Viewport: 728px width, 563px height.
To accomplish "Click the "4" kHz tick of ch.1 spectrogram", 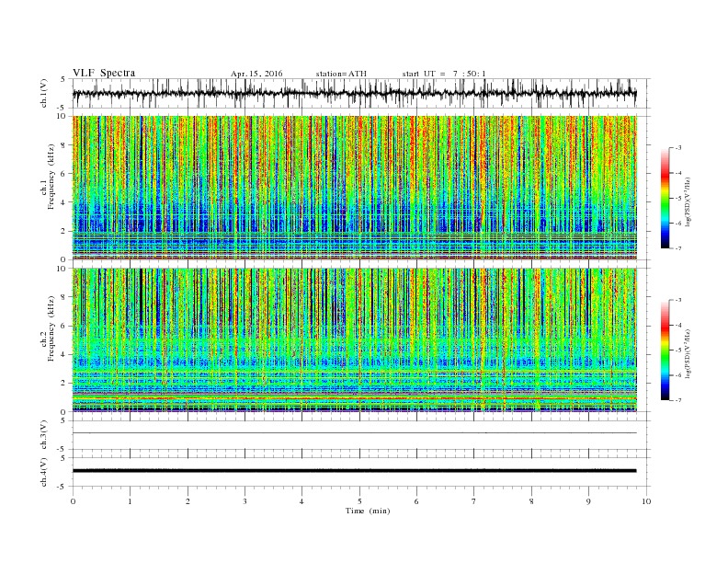I will (64, 202).
